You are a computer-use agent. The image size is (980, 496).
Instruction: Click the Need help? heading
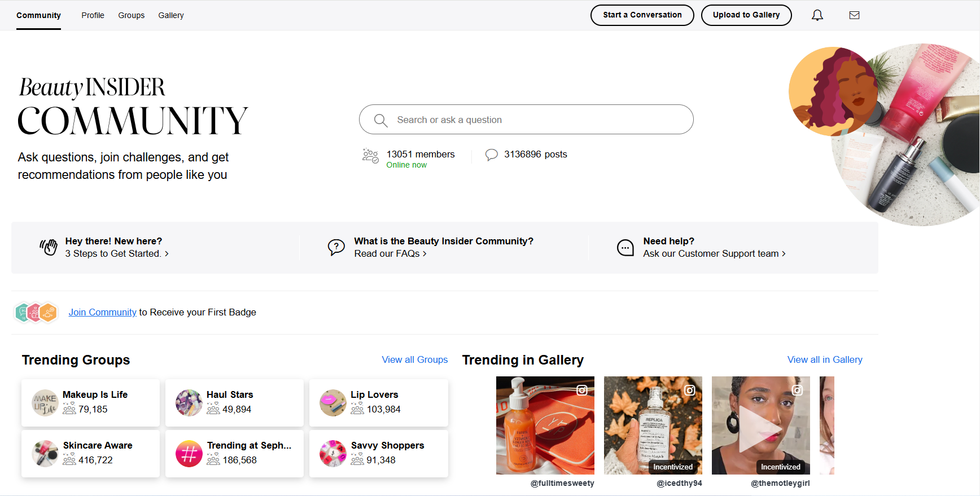pyautogui.click(x=668, y=241)
